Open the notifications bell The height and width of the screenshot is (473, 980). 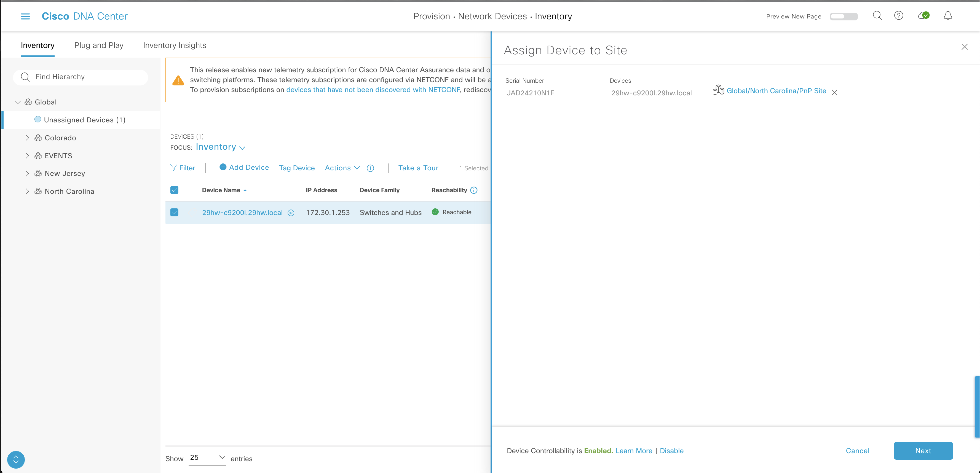pos(948,16)
